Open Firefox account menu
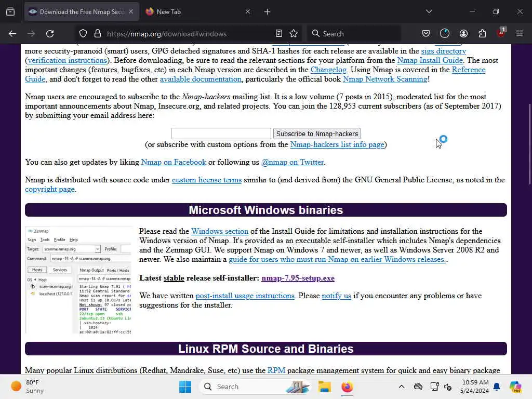 pos(463,34)
